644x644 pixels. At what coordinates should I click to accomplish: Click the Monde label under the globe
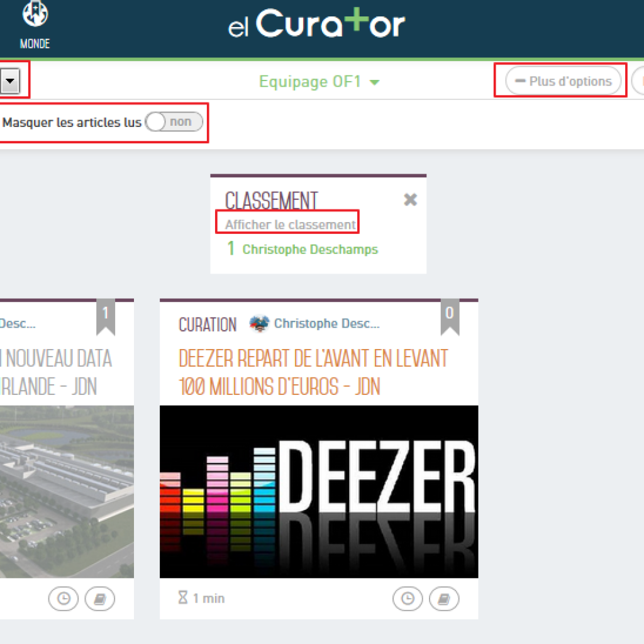point(35,43)
